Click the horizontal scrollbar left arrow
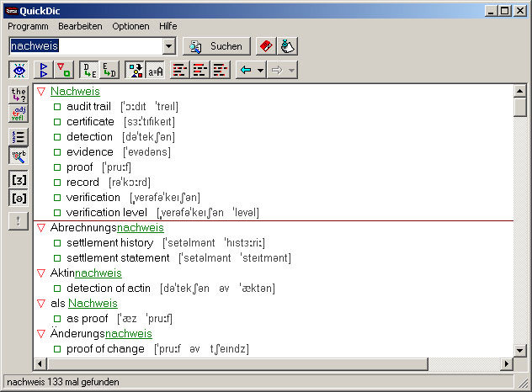Image resolution: width=532 pixels, height=392 pixels. click(x=40, y=364)
